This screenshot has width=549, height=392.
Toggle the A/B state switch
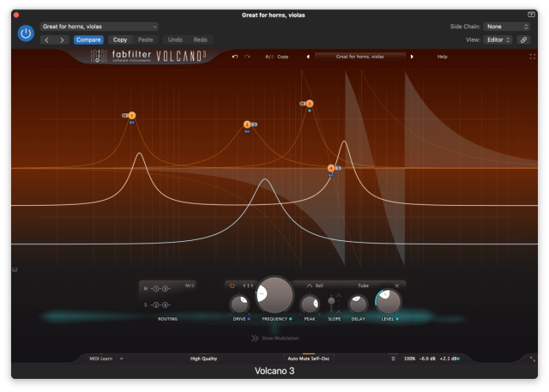pyautogui.click(x=268, y=57)
